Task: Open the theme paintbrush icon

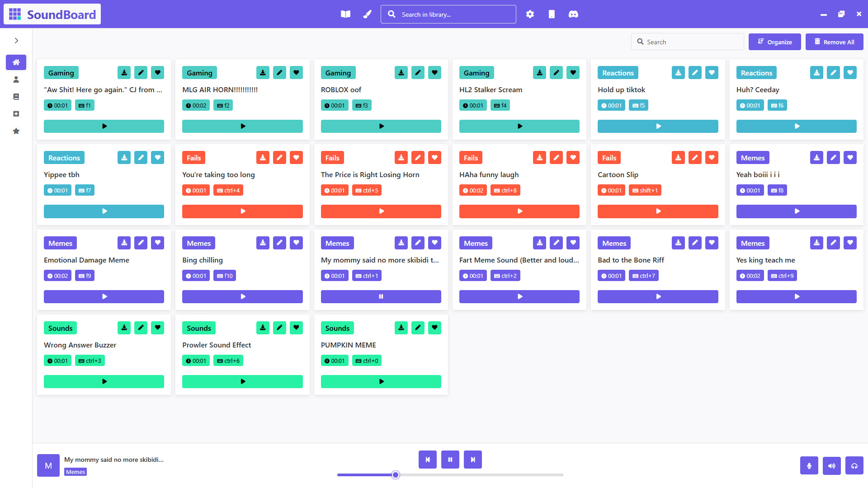Action: [x=367, y=14]
